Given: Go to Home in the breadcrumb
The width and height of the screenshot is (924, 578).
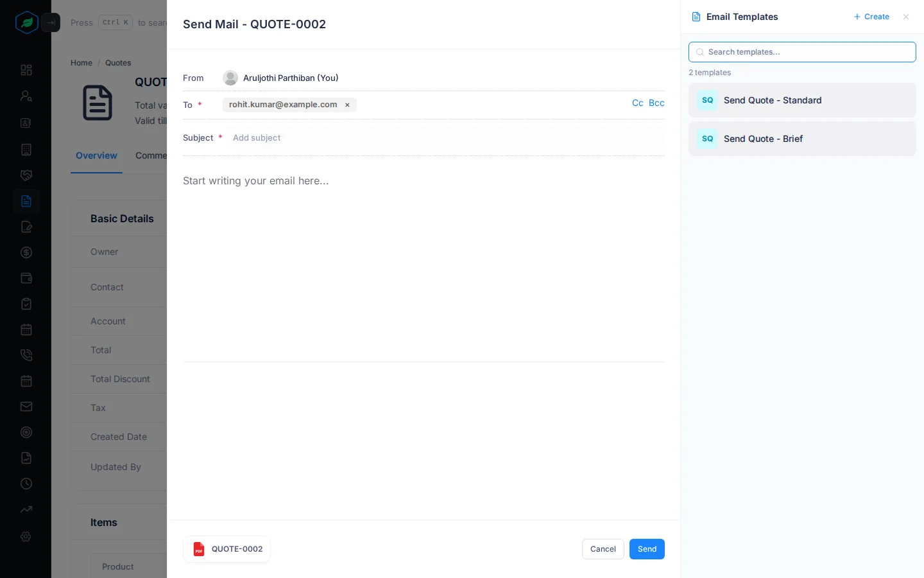Looking at the screenshot, I should [81, 63].
